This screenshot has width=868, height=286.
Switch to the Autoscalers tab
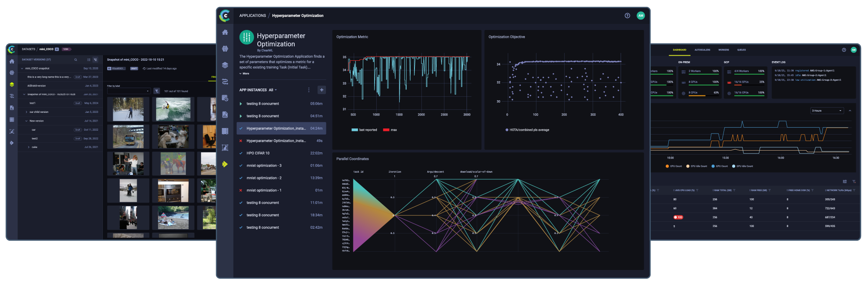702,50
